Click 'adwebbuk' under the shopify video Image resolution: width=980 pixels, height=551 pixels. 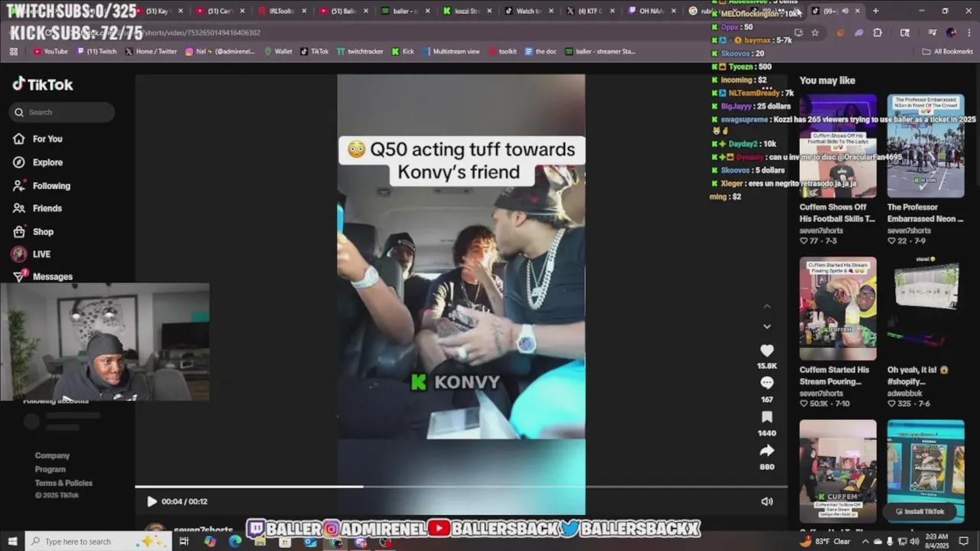904,393
